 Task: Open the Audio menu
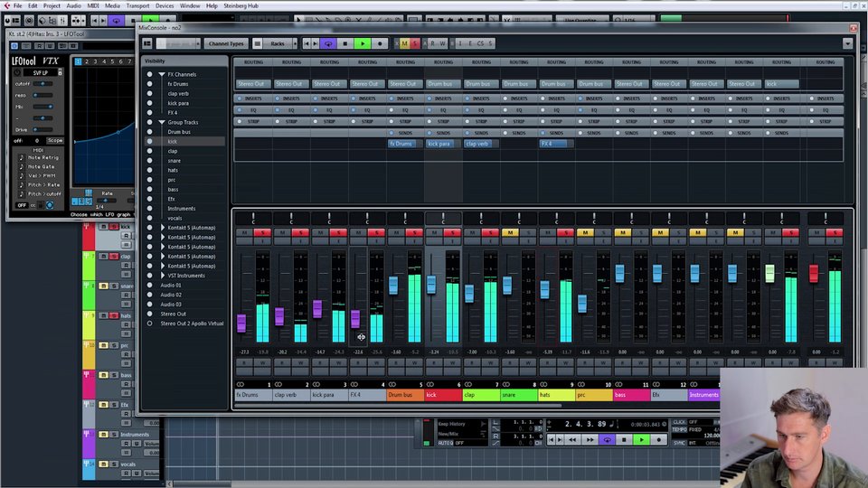tap(73, 5)
